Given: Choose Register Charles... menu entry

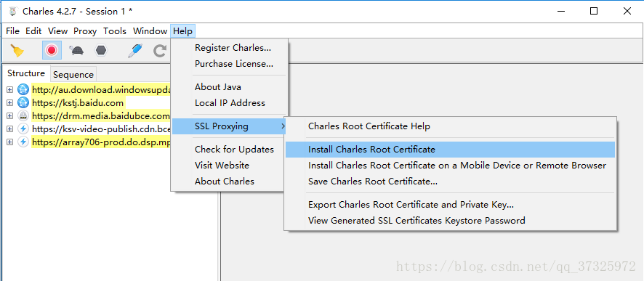Looking at the screenshot, I should pos(233,48).
